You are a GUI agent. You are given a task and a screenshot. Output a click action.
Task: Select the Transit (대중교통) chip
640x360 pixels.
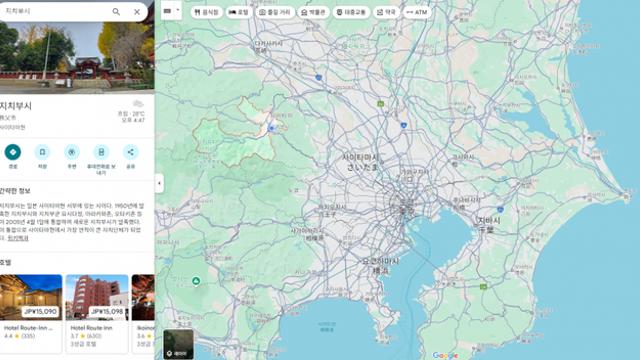(351, 12)
